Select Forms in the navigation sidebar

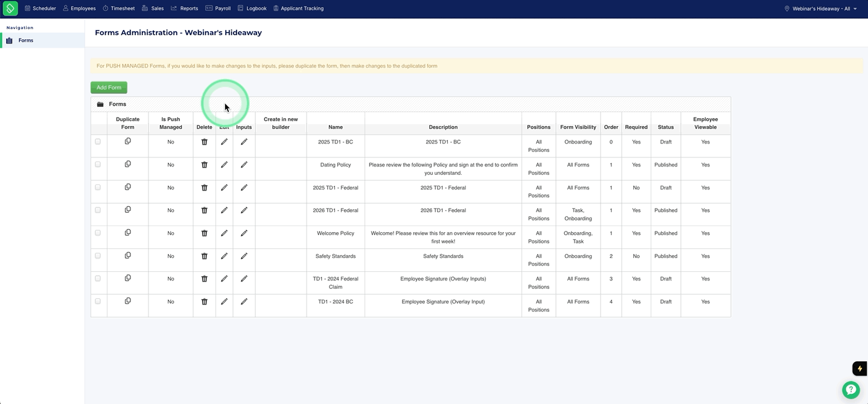pyautogui.click(x=42, y=40)
